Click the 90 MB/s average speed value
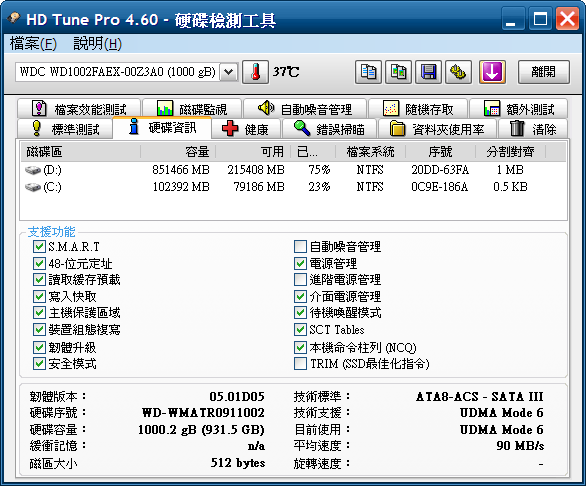586x486 pixels. pos(520,446)
